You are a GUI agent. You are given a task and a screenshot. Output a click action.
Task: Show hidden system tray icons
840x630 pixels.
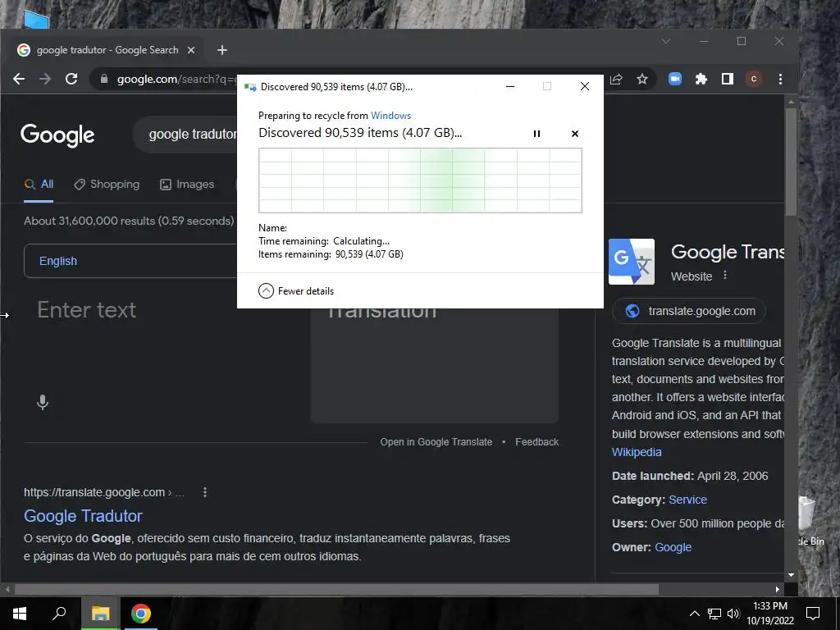(x=694, y=614)
